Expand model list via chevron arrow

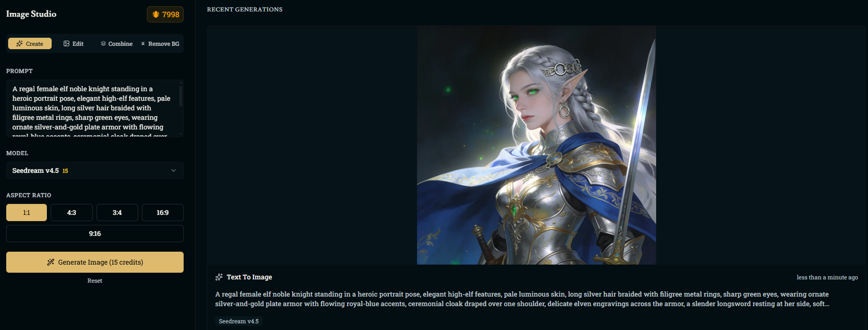[x=174, y=170]
